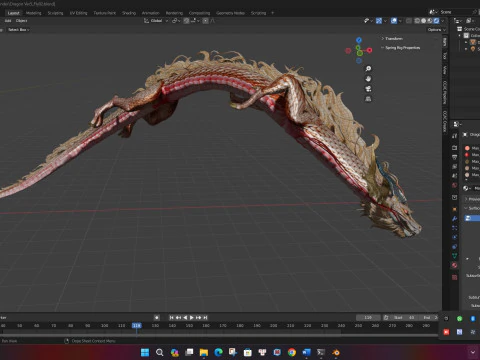Open the pivot point dropdown
The height and width of the screenshot is (360, 480).
point(176,21)
